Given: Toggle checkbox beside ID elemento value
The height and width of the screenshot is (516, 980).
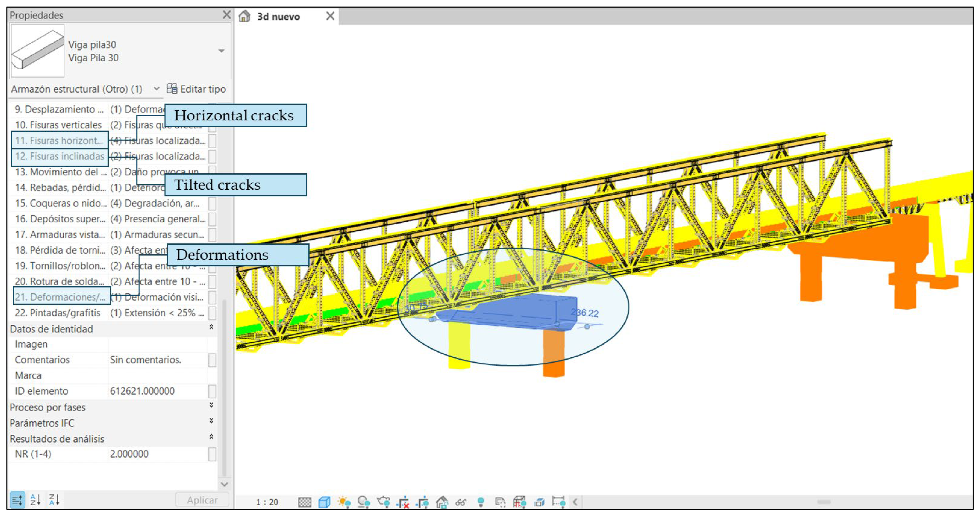Looking at the screenshot, I should (212, 391).
